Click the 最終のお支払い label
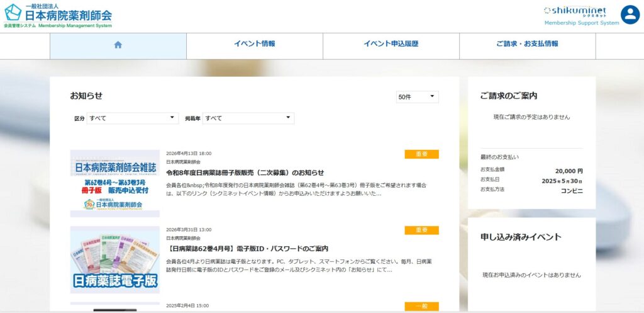644x313 pixels. click(x=499, y=157)
